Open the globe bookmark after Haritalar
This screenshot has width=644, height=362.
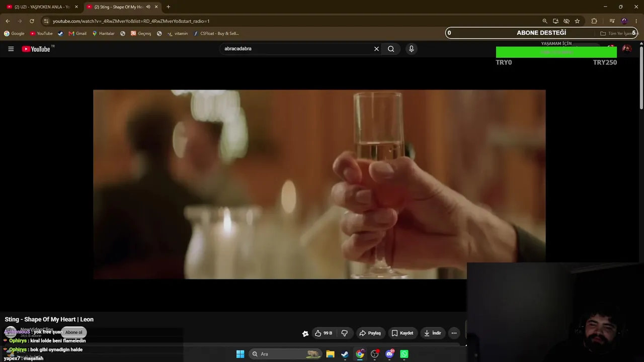[x=123, y=34]
